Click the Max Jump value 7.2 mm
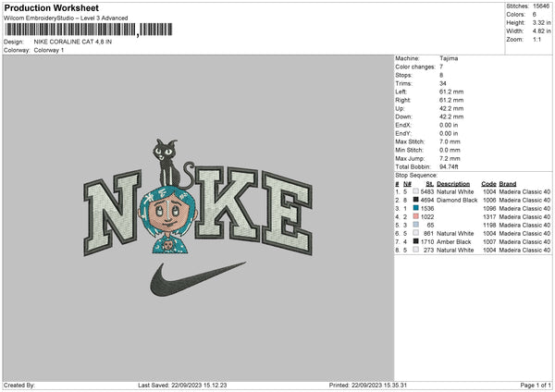Image resolution: width=555 pixels, height=392 pixels. click(450, 158)
